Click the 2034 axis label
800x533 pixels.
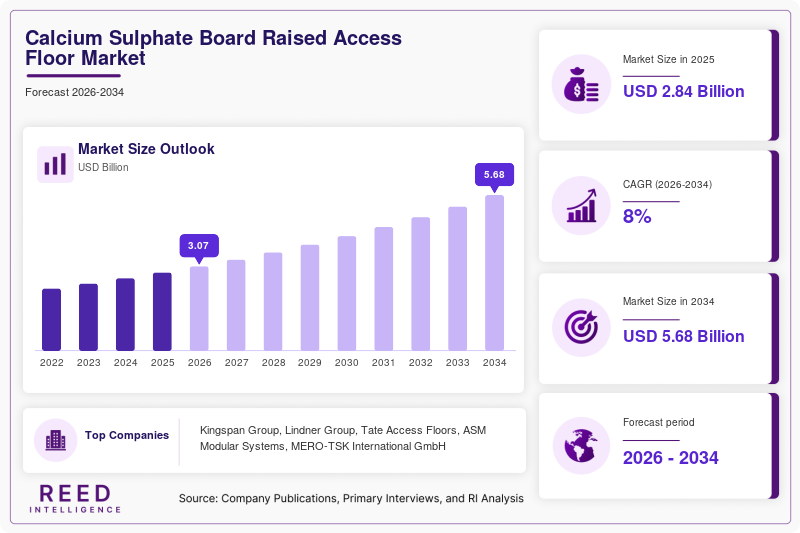(x=494, y=363)
